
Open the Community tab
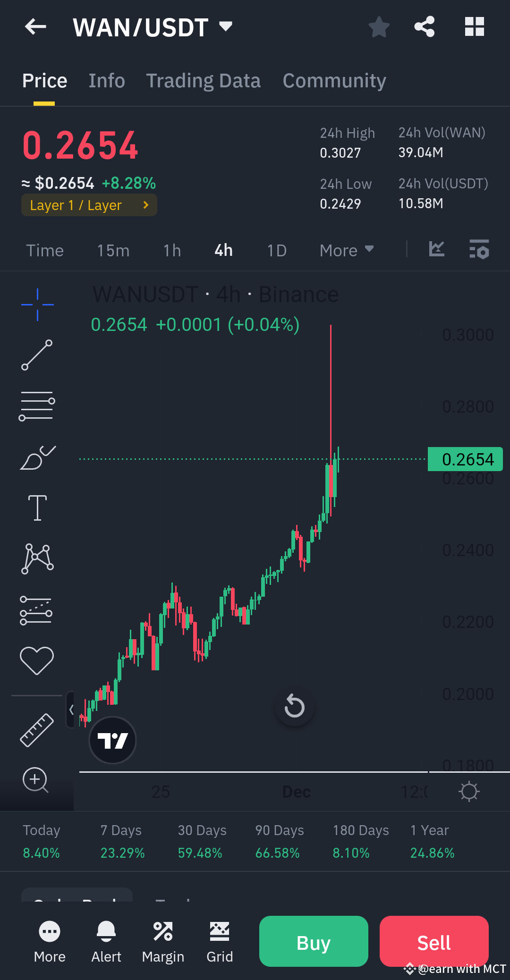coord(333,80)
